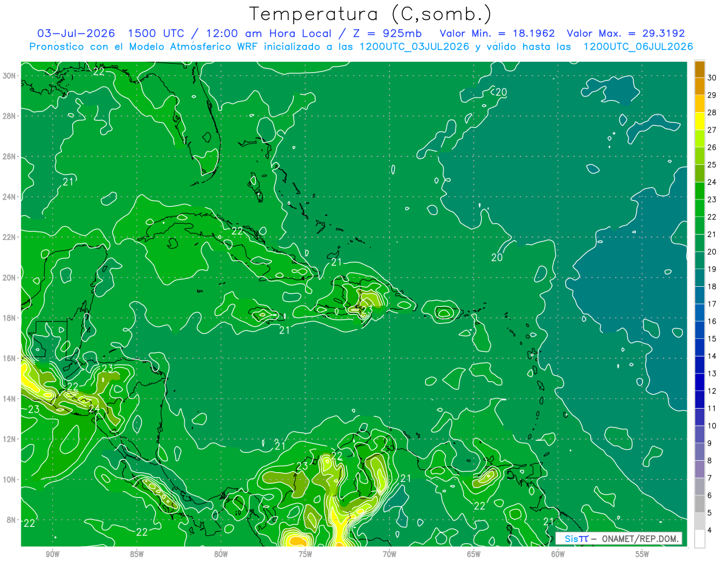Click the "65W" longitude axis label
The image size is (728, 562).
click(x=474, y=554)
